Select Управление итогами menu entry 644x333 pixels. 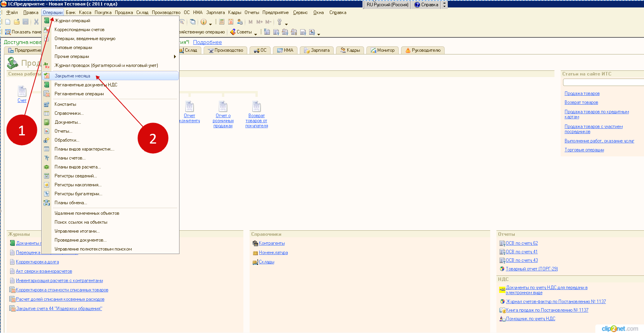[110, 231]
